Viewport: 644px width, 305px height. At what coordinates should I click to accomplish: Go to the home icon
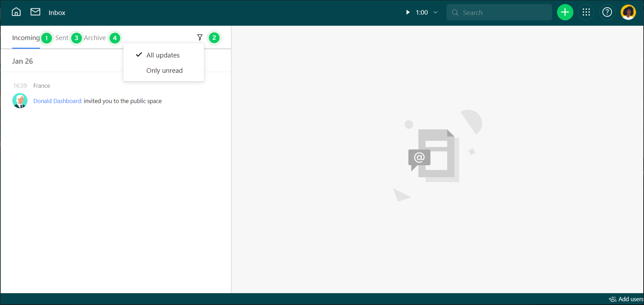(x=16, y=12)
